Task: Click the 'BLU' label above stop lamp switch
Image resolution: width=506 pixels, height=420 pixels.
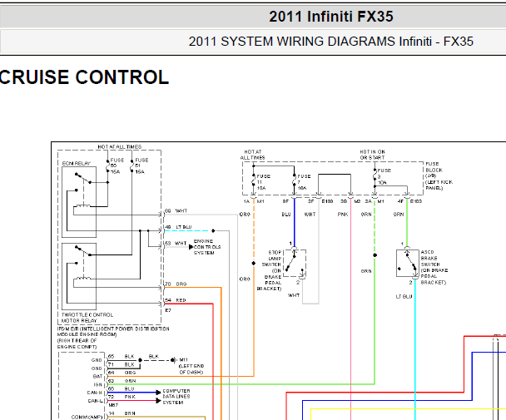Action: tap(286, 215)
